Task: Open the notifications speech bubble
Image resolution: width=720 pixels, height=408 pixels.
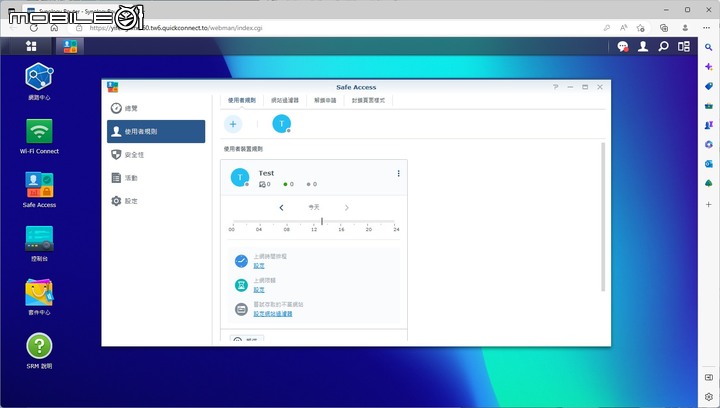Action: [x=623, y=46]
